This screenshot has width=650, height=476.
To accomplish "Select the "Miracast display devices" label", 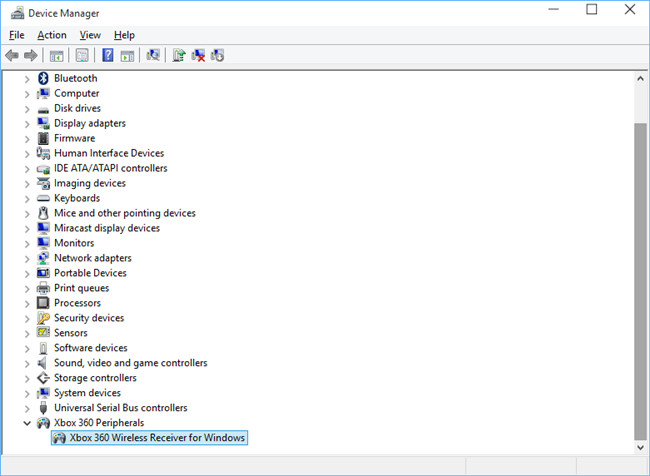I will coord(107,228).
